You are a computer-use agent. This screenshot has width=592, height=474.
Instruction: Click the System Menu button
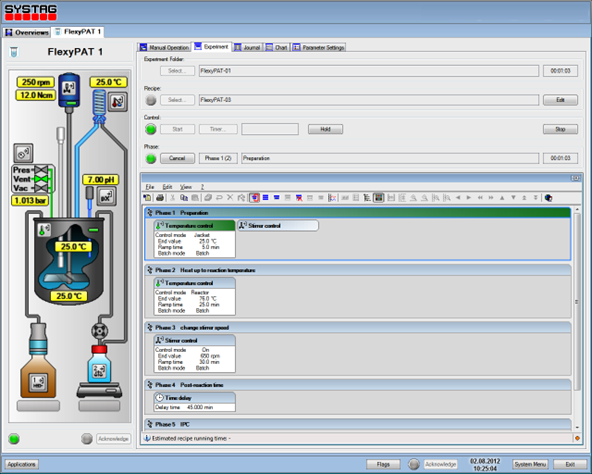coord(530,464)
